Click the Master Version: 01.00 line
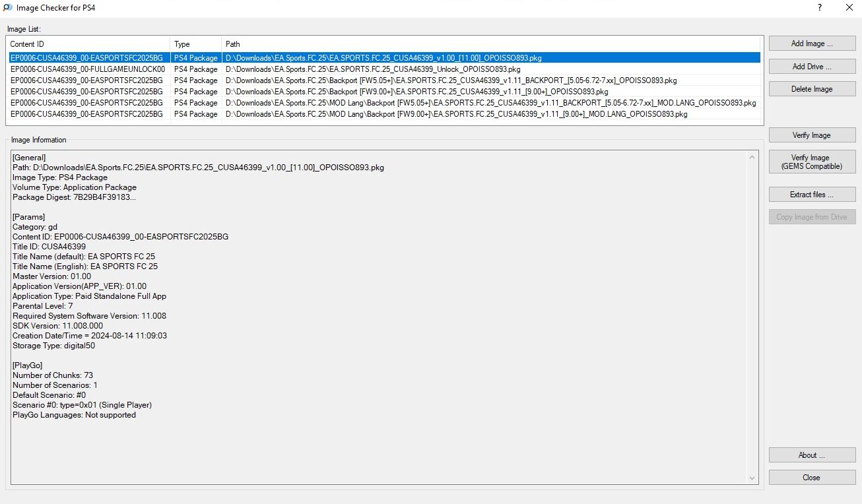 [x=51, y=276]
